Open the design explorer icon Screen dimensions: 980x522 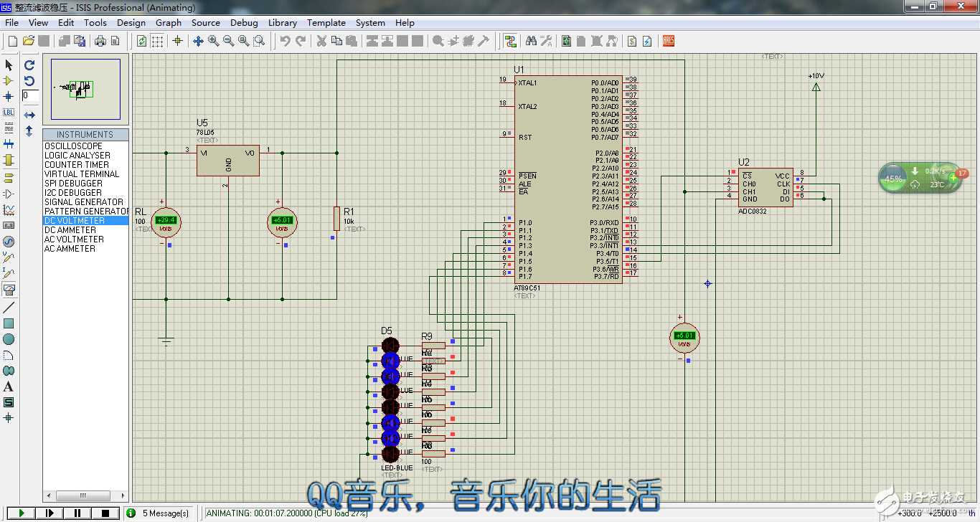tap(567, 41)
